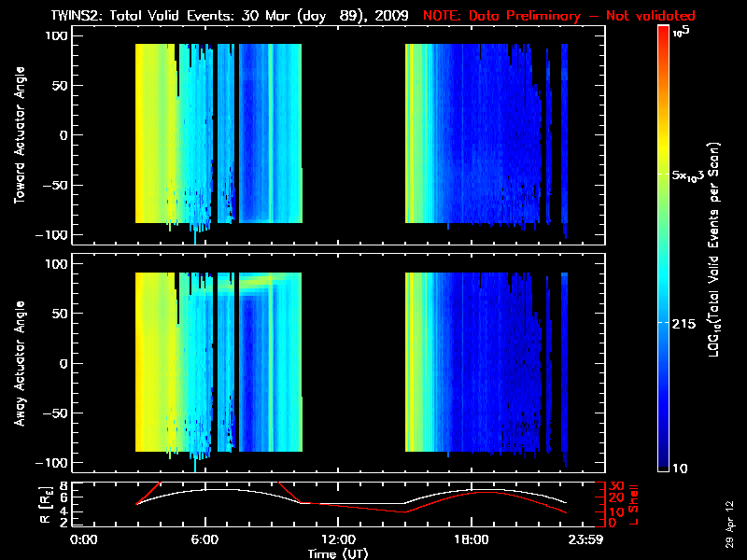Select the 12:00 time tick label
Screen dimensions: 747x560
pyautogui.click(x=338, y=539)
